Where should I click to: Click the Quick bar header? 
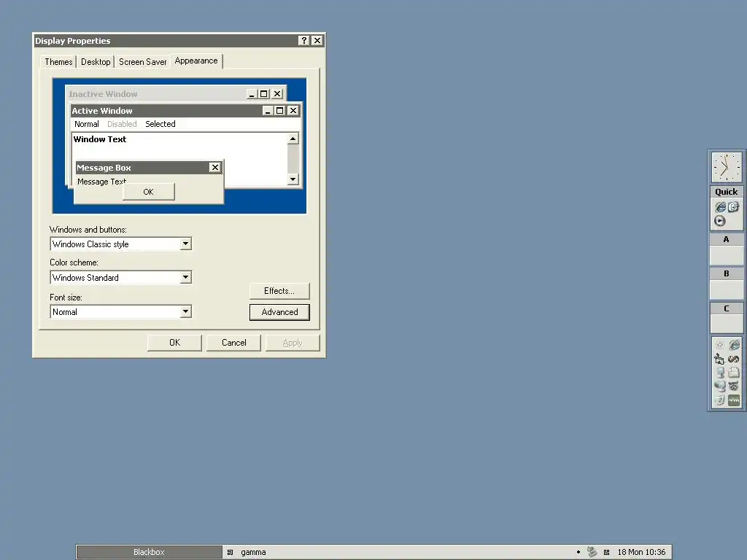[726, 192]
